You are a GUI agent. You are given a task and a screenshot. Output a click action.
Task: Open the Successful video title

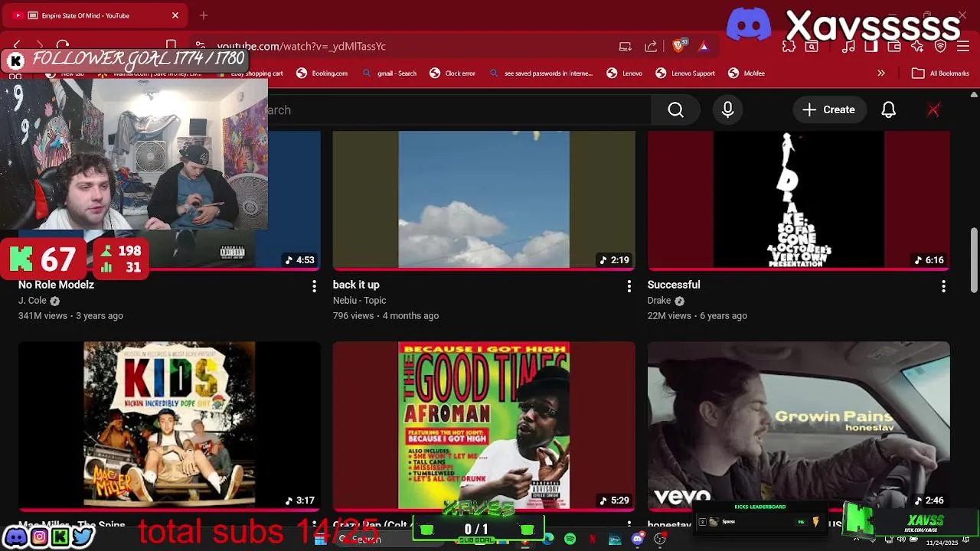click(x=674, y=285)
